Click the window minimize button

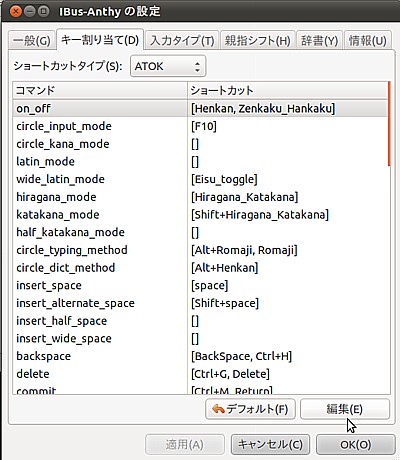[x=29, y=12]
